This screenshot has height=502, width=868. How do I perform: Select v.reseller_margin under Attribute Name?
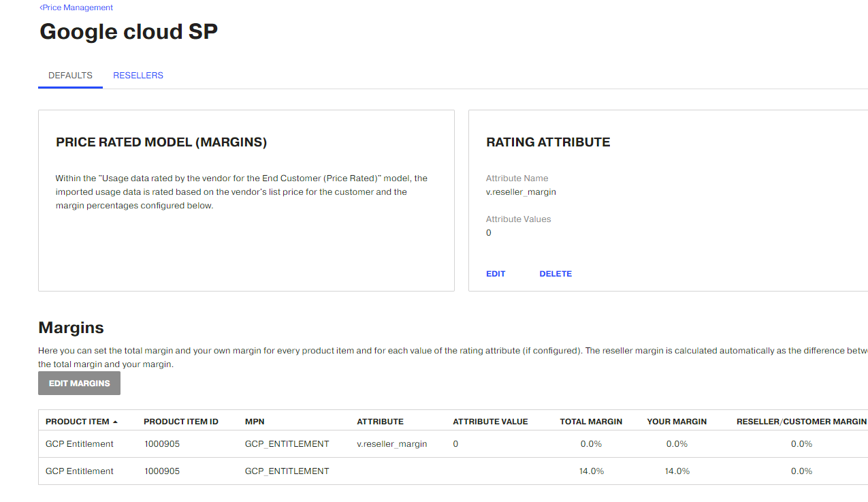(521, 192)
